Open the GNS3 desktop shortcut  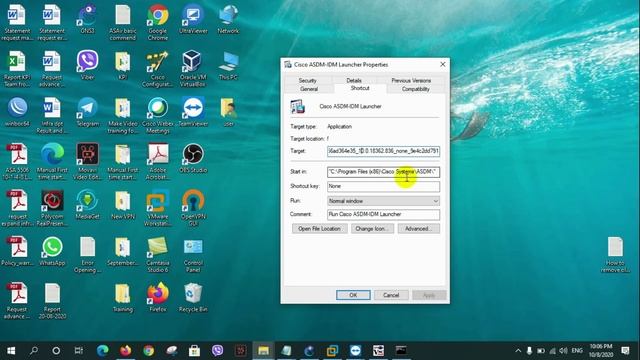87,19
